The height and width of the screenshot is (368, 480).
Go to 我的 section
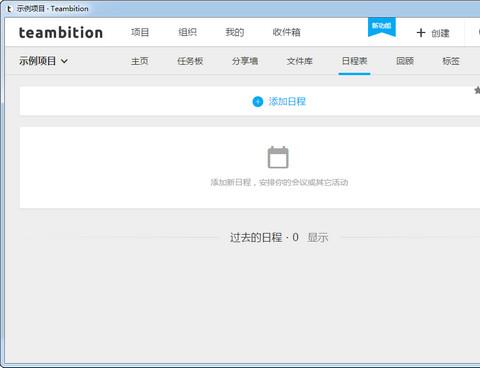point(235,32)
